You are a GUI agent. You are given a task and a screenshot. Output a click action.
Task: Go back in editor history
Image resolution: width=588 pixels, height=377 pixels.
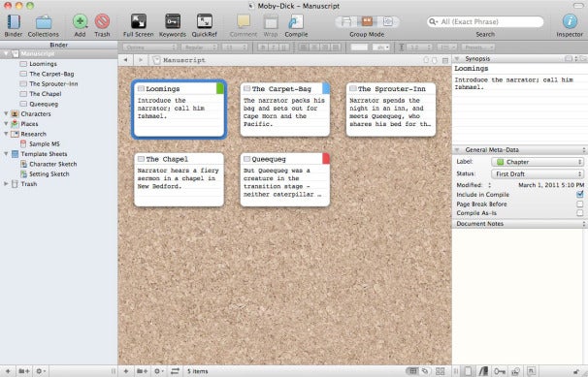125,60
